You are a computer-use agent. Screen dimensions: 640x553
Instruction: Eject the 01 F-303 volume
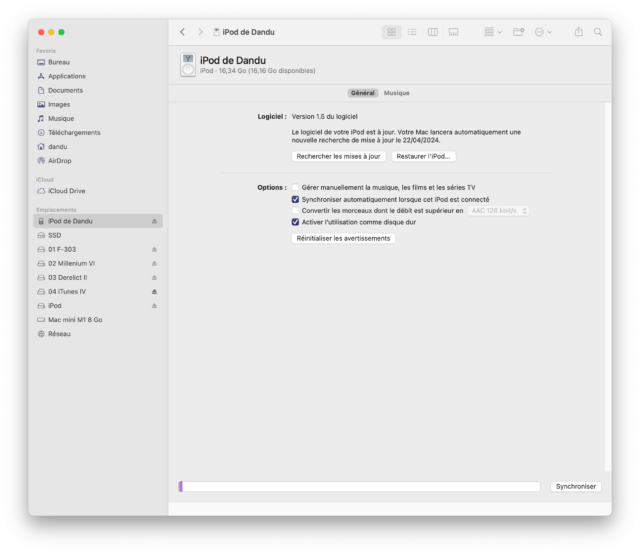(x=154, y=249)
